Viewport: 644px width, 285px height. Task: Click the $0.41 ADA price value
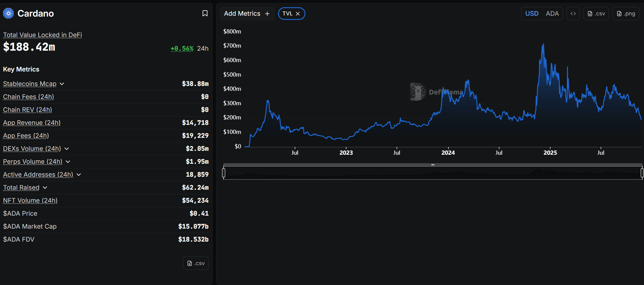click(199, 214)
